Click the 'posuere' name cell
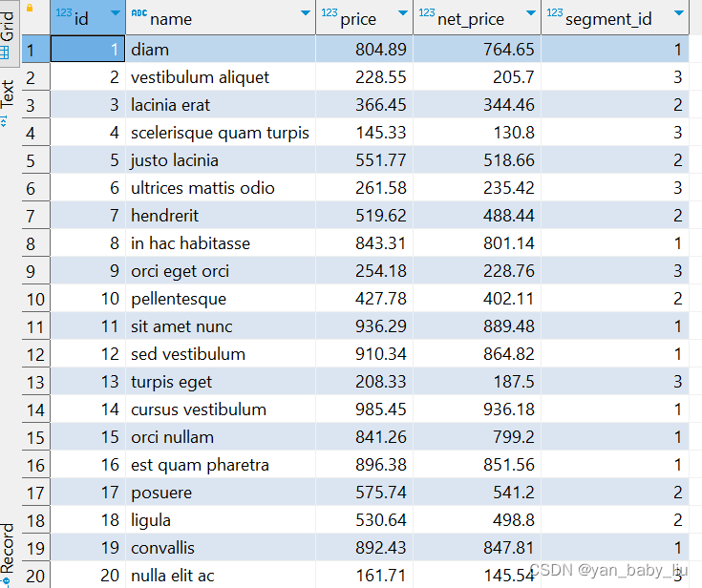The image size is (702, 588). 221,493
